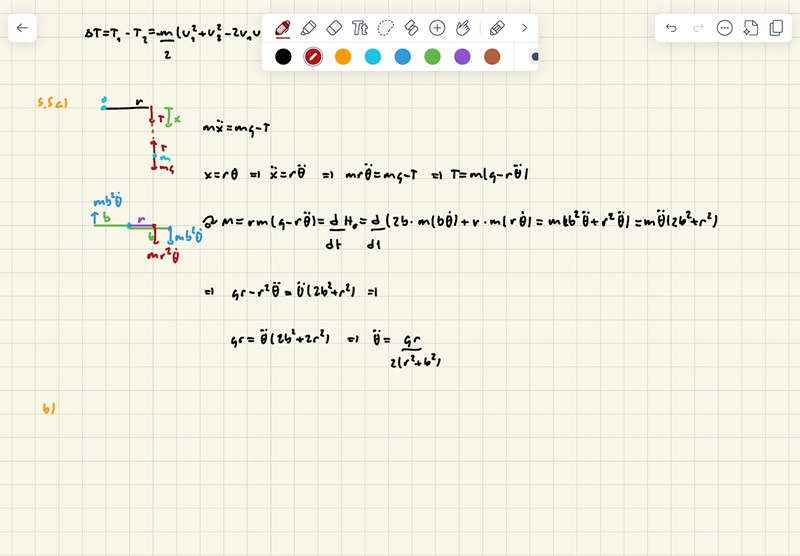Select the pen tool
Image resolution: width=800 pixels, height=556 pixels.
tap(283, 28)
